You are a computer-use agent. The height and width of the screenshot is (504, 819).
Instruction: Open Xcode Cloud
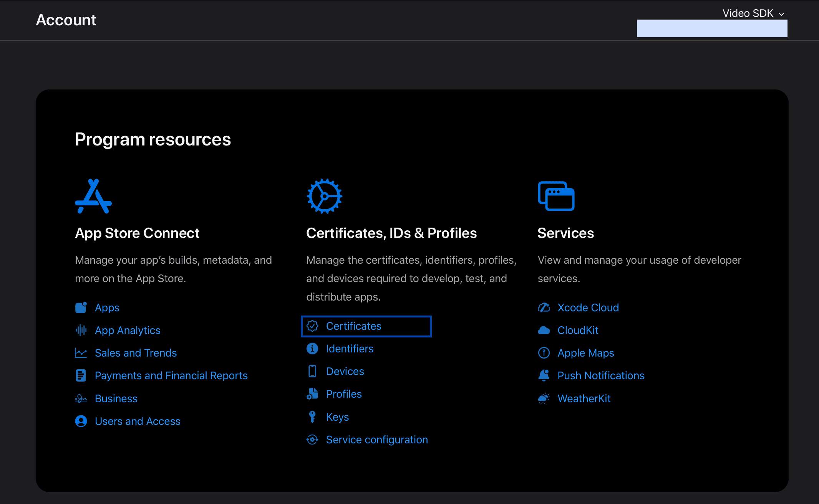(588, 307)
